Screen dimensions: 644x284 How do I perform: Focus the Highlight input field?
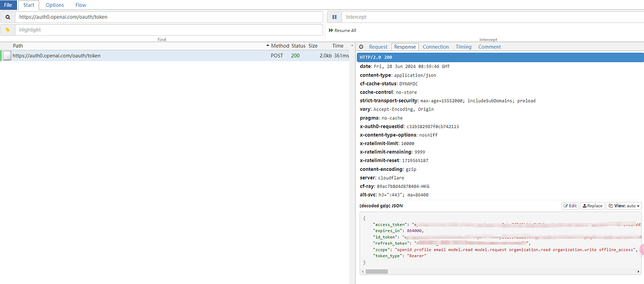pos(169,30)
